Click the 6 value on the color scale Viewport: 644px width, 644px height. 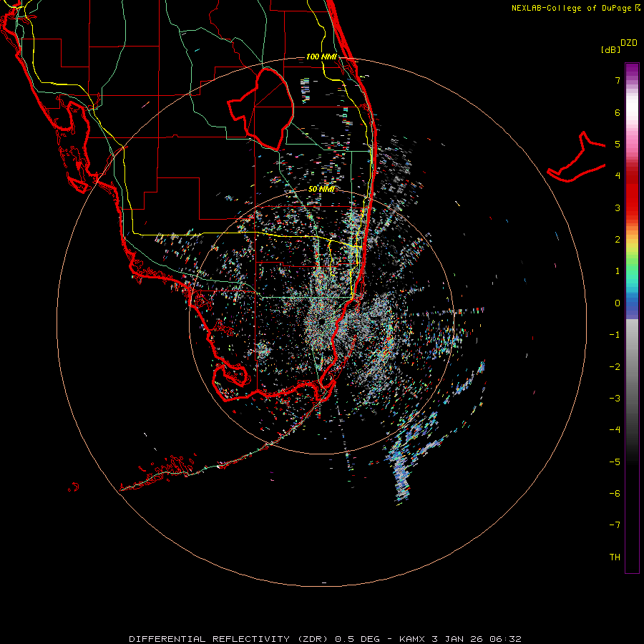pyautogui.click(x=618, y=112)
